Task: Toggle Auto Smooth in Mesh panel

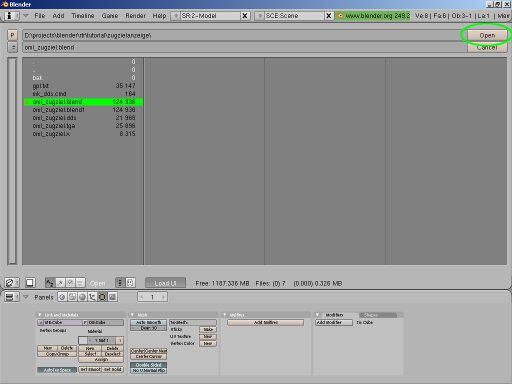Action: tap(148, 322)
